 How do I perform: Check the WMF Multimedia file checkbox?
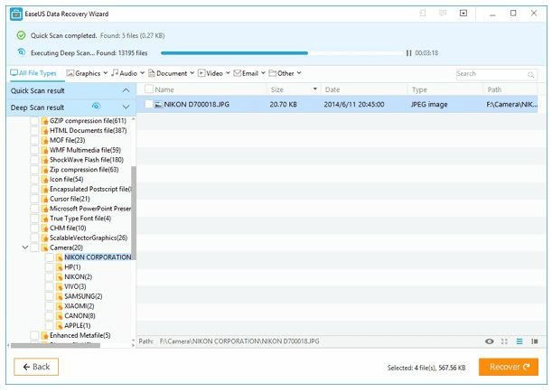tap(34, 150)
